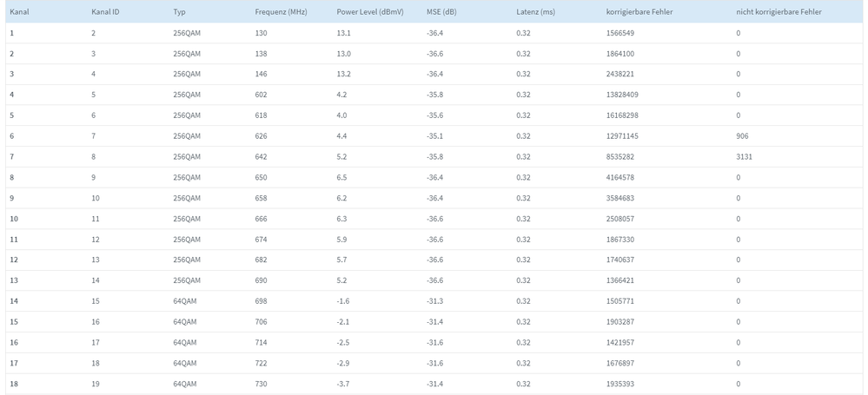Screen dimensions: 868x395
Task: Click the frequency value 666
Action: [262, 219]
